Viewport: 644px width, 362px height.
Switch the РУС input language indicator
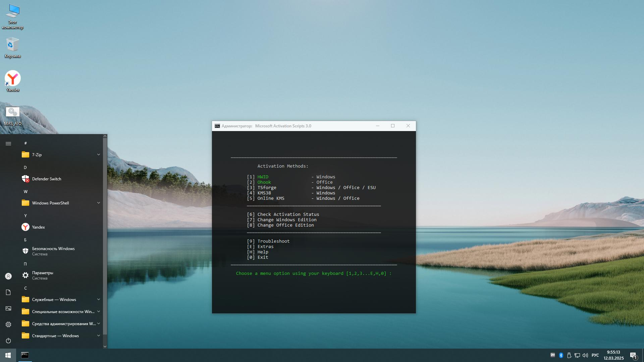point(595,355)
